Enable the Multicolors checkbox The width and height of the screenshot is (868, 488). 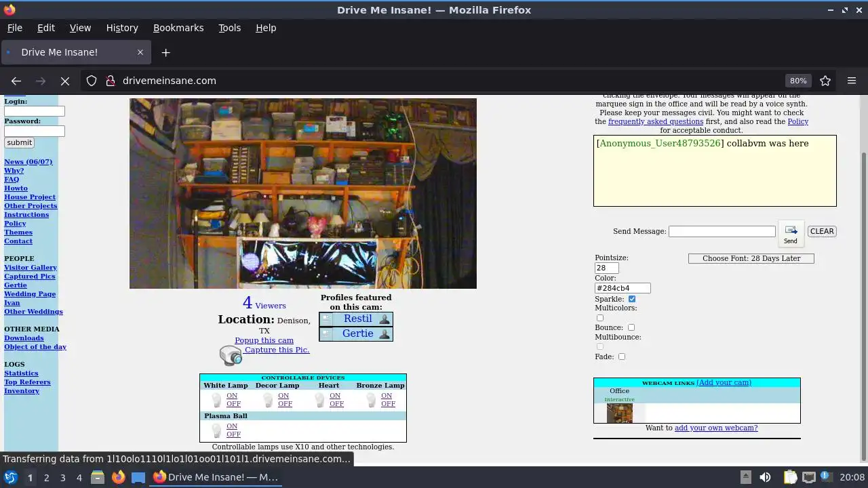(599, 318)
